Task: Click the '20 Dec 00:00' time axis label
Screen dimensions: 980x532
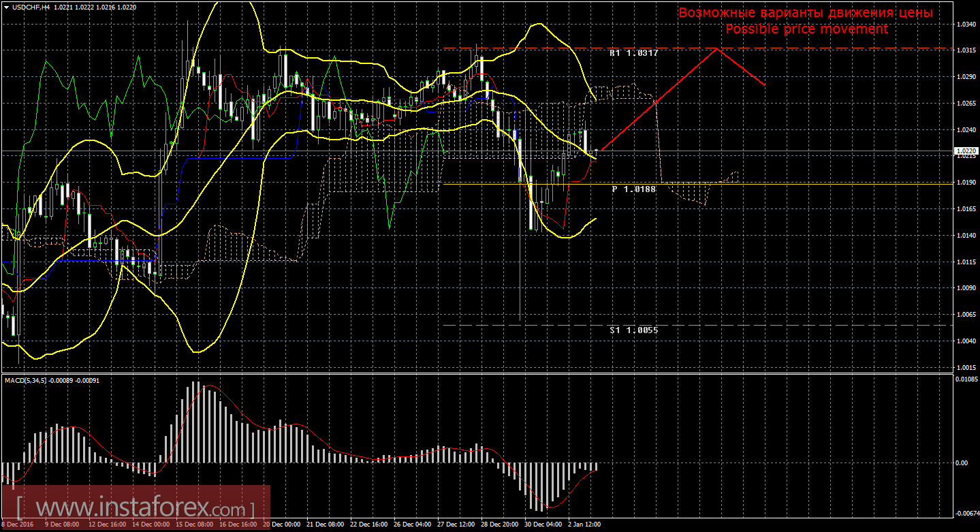Action: point(281,525)
